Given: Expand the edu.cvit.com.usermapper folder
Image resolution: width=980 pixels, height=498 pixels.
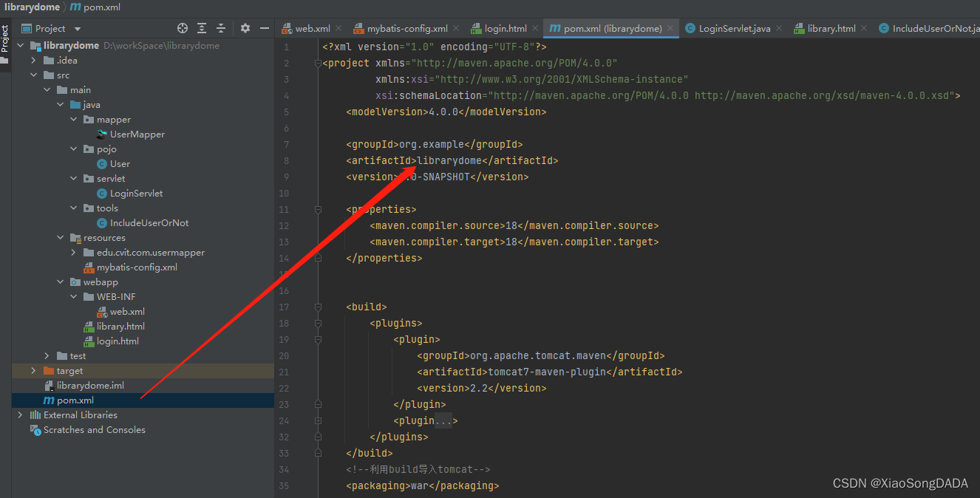Looking at the screenshot, I should (74, 253).
